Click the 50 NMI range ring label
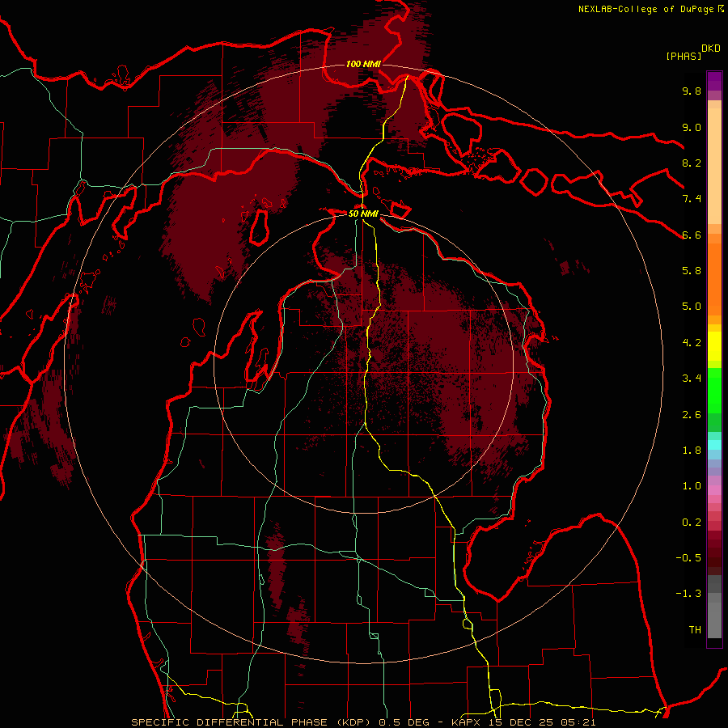 point(363,214)
